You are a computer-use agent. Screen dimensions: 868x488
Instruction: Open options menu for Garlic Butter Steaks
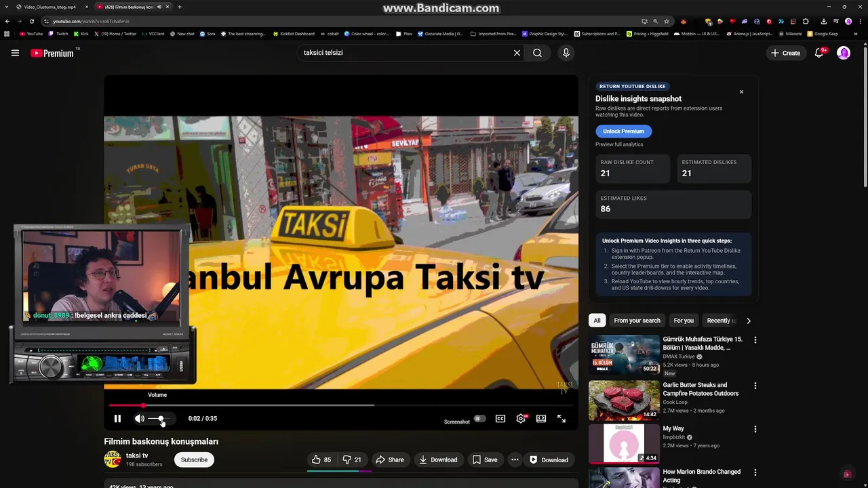point(755,386)
